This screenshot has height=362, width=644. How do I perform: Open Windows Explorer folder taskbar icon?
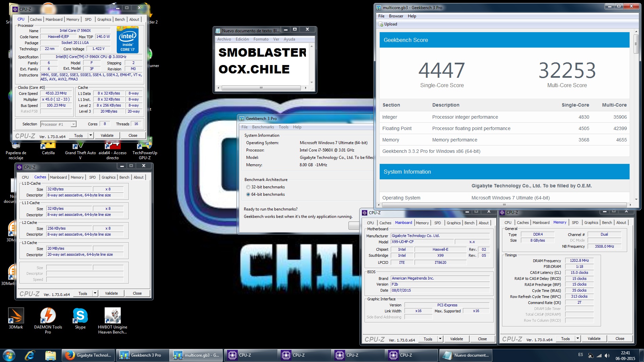50,355
